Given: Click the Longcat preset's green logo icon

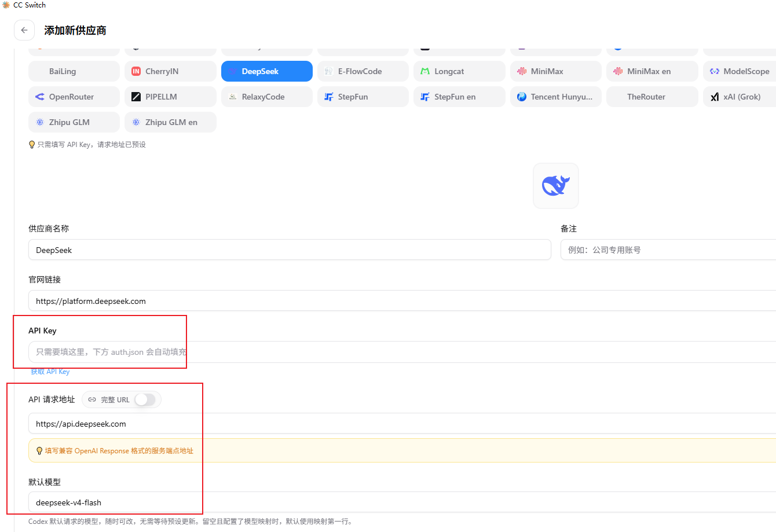Looking at the screenshot, I should click(x=425, y=71).
